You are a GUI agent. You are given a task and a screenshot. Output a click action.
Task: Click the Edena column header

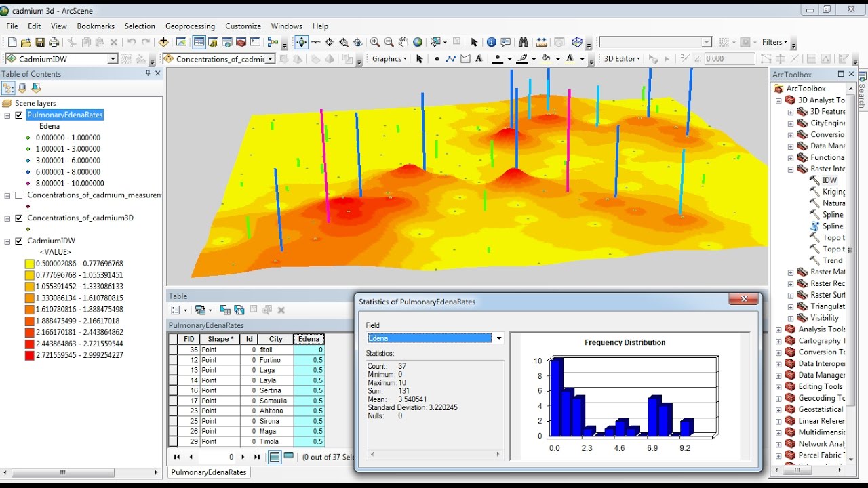309,339
